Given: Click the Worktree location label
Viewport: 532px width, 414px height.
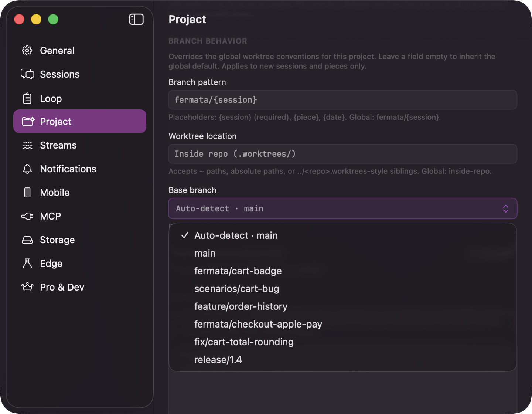Looking at the screenshot, I should (202, 136).
